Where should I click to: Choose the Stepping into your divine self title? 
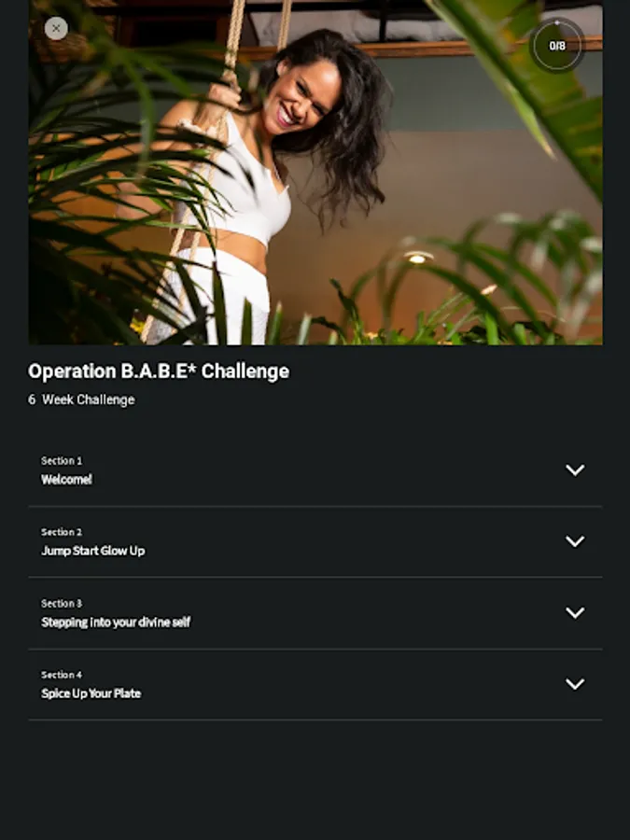point(116,622)
